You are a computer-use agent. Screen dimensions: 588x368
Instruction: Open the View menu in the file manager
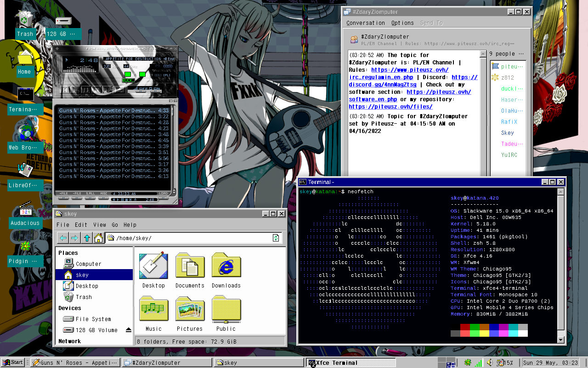(100, 225)
